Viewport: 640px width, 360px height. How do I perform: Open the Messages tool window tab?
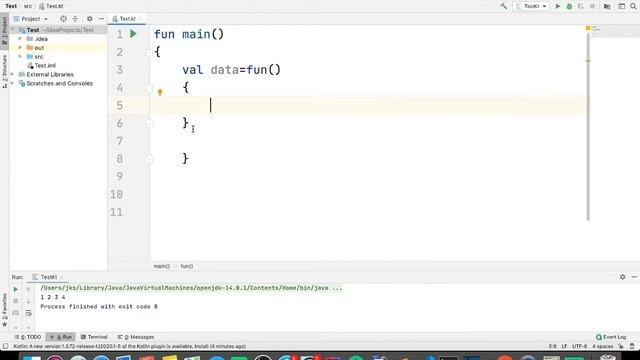(136, 337)
